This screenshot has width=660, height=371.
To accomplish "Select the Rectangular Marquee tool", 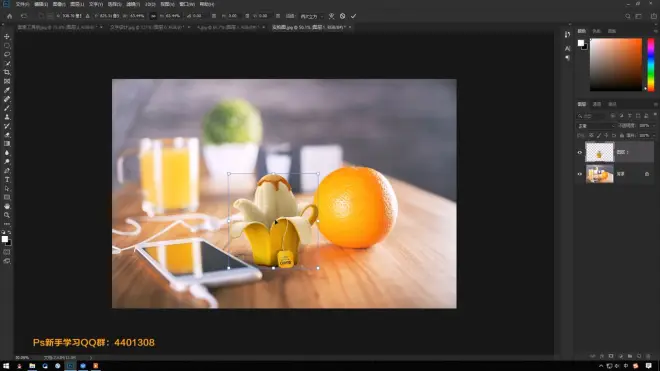I will (7, 45).
